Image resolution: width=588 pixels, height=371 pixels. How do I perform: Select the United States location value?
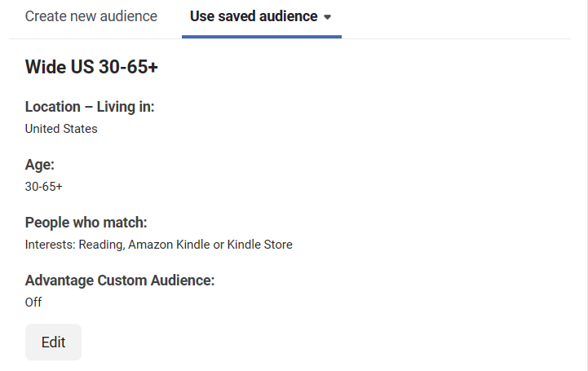[x=61, y=129]
